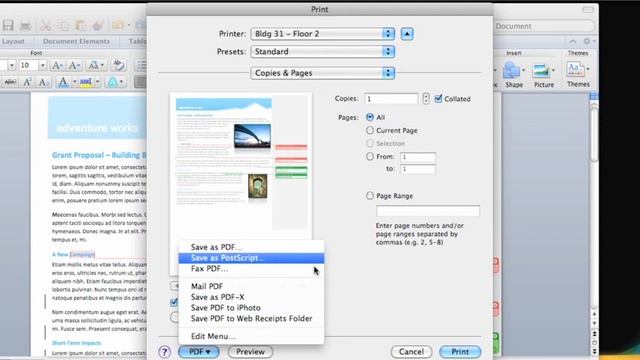640x360 pixels.
Task: Click the Font Color A icon
Action: pyautogui.click(x=63, y=82)
